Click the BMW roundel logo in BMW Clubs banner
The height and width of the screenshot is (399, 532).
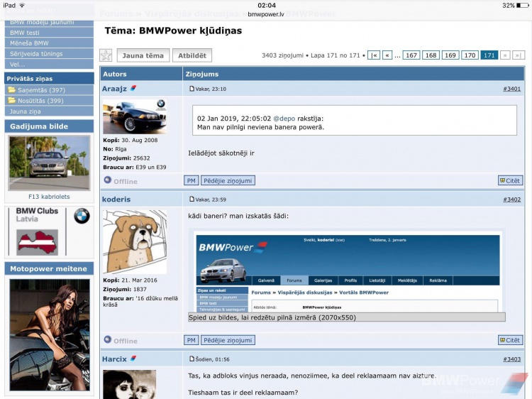(82, 216)
